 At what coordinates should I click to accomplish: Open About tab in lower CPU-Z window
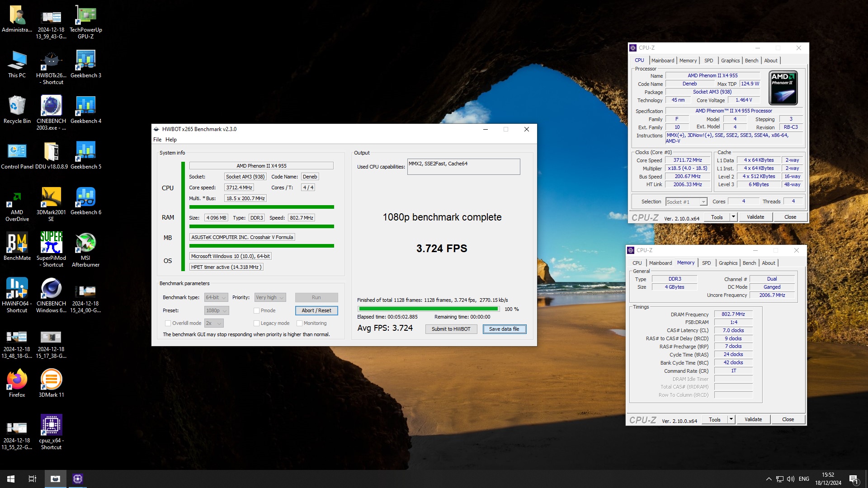click(769, 263)
